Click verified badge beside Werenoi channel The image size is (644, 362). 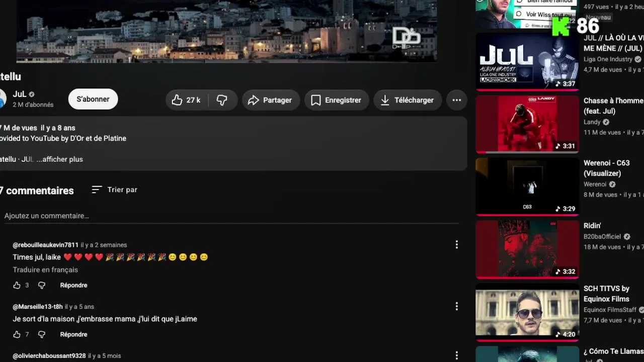pyautogui.click(x=612, y=185)
